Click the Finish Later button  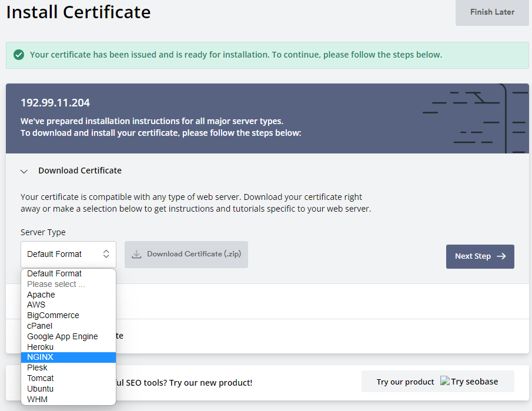pos(492,12)
